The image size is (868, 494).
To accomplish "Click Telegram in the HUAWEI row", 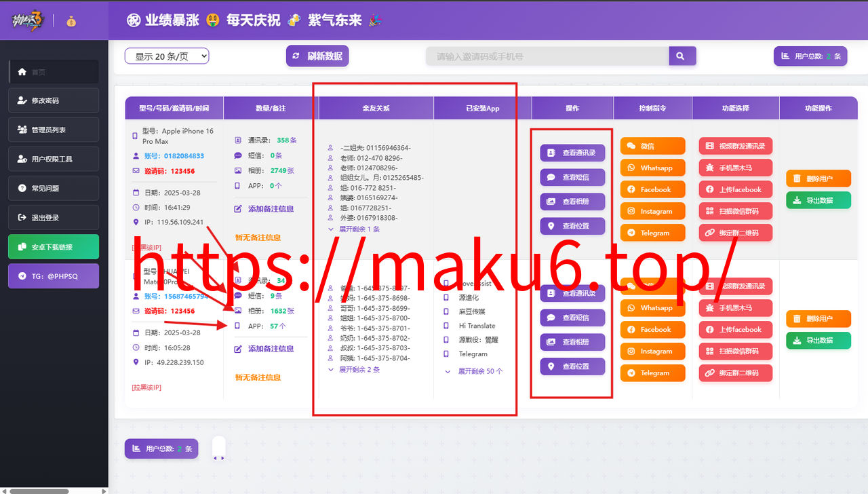I will [652, 373].
